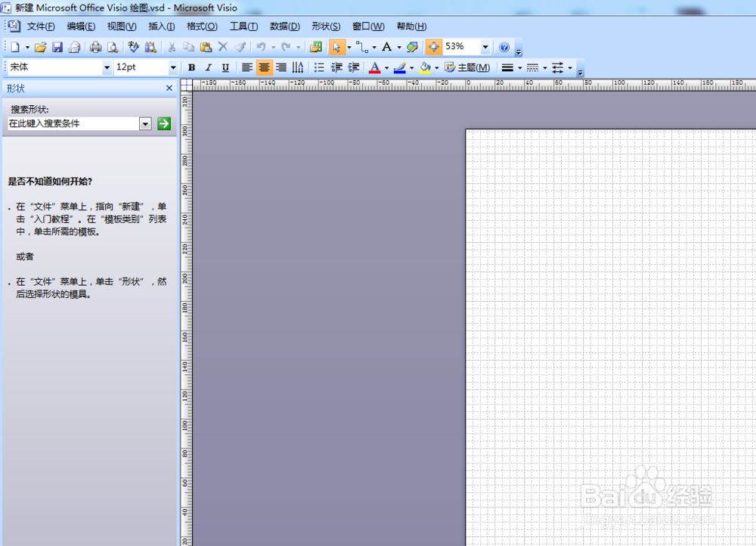Open the 窗口(W) menu

368,26
